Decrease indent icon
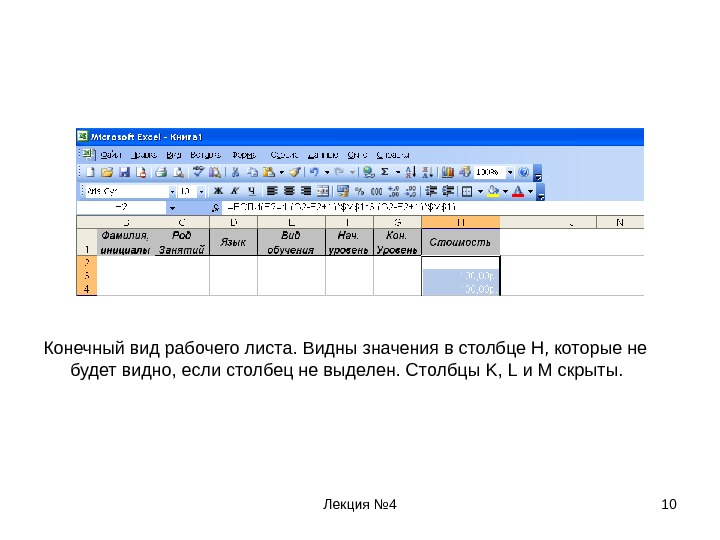This screenshot has height=540, width=720. tap(431, 191)
